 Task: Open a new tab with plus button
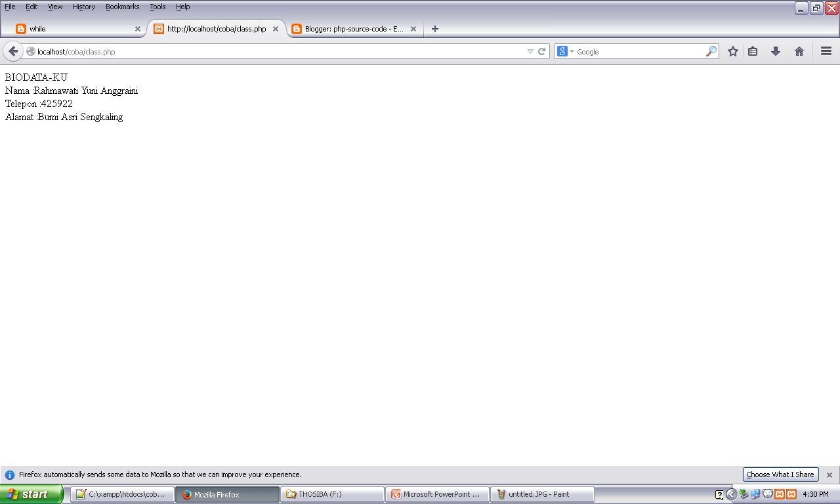(434, 29)
